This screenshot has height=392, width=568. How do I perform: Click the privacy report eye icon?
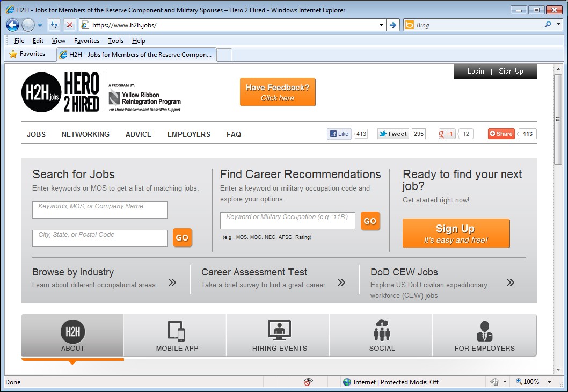308,382
